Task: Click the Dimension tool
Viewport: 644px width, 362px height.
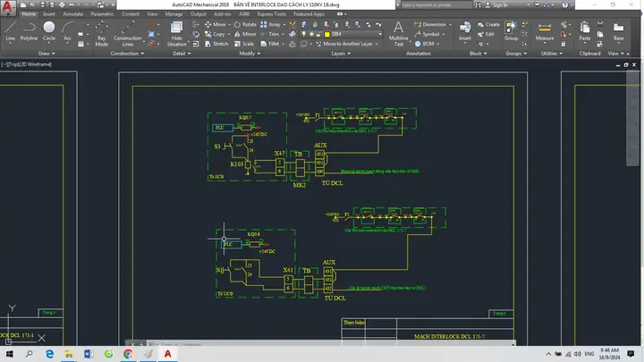Action: click(x=430, y=25)
